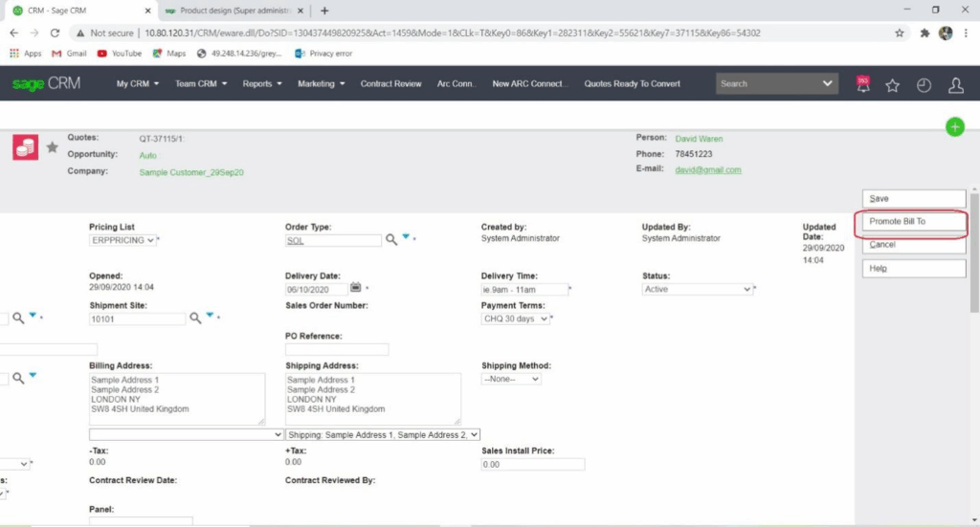Open favorites star in top bar

pos(892,85)
